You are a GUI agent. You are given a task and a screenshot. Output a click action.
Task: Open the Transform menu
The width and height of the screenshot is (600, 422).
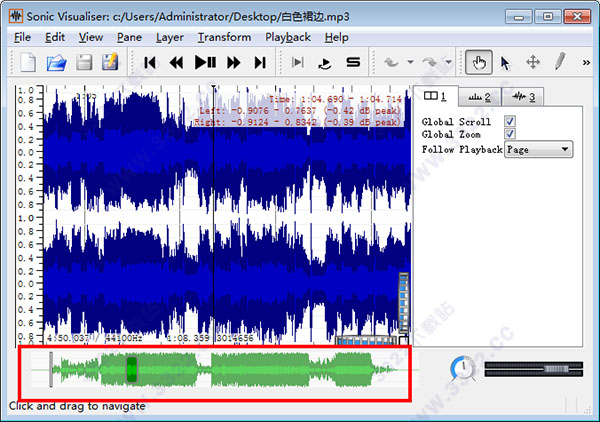(224, 37)
